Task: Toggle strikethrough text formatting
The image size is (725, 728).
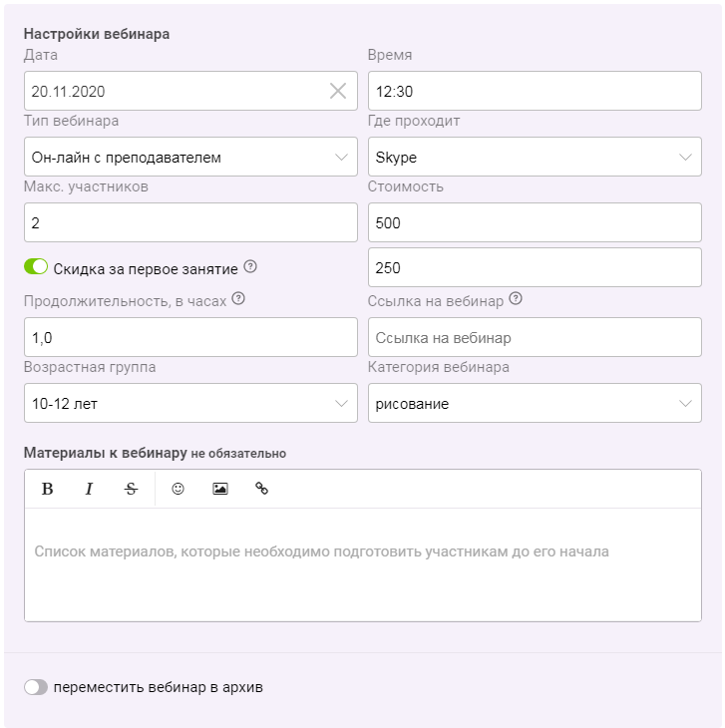Action: click(x=131, y=489)
